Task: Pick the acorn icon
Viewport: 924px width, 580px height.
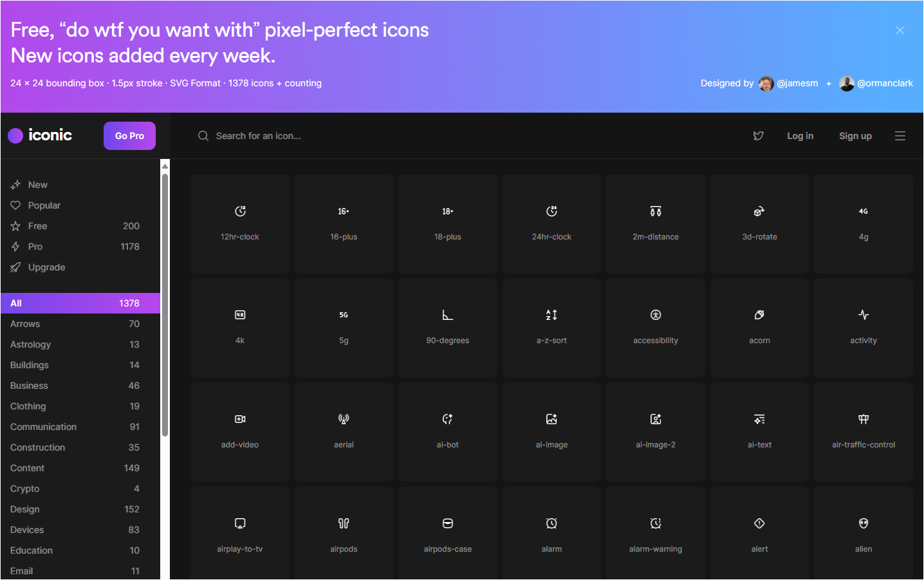Action: 759,328
